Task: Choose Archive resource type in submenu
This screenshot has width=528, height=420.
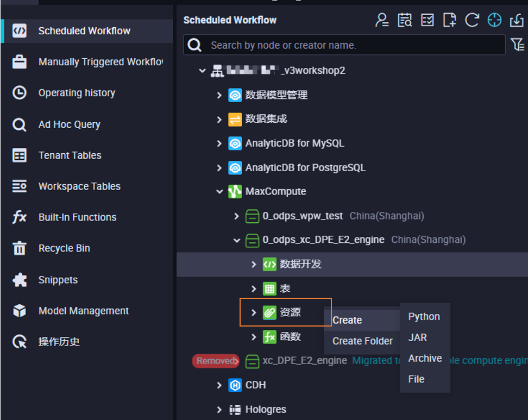Action: click(425, 359)
